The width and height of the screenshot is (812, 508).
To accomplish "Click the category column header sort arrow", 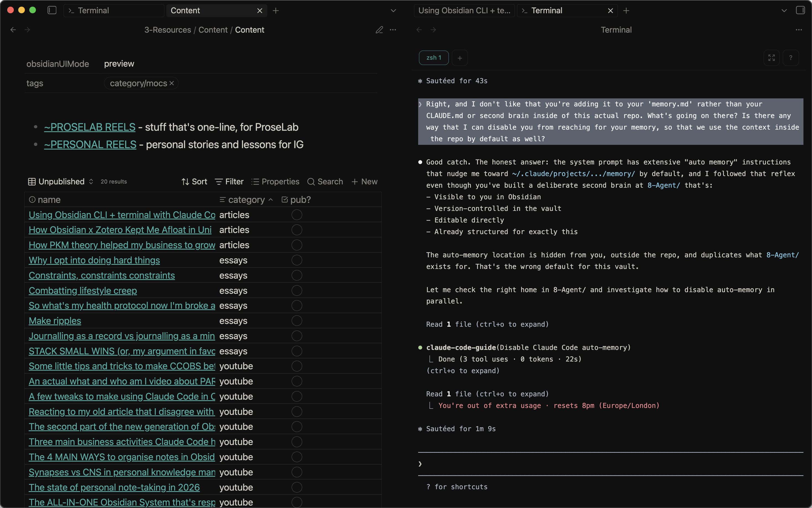I will point(271,200).
